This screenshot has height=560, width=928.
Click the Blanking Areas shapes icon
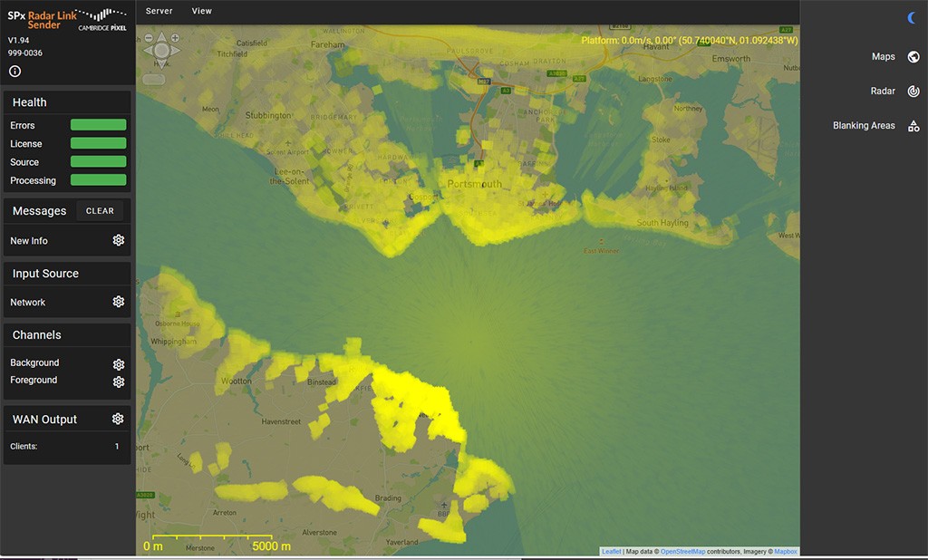coord(913,126)
